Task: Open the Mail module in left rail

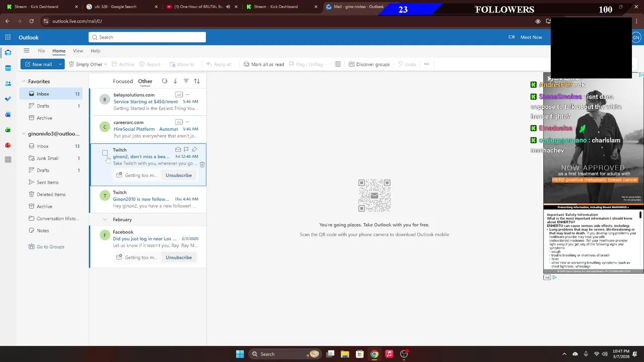Action: [x=8, y=52]
